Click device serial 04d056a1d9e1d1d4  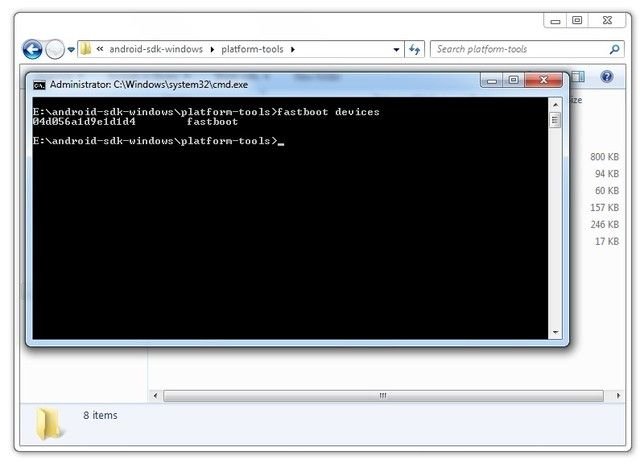[x=84, y=122]
